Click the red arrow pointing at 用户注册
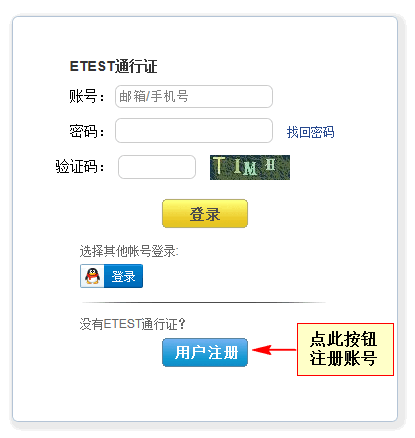This screenshot has width=415, height=438. point(274,350)
